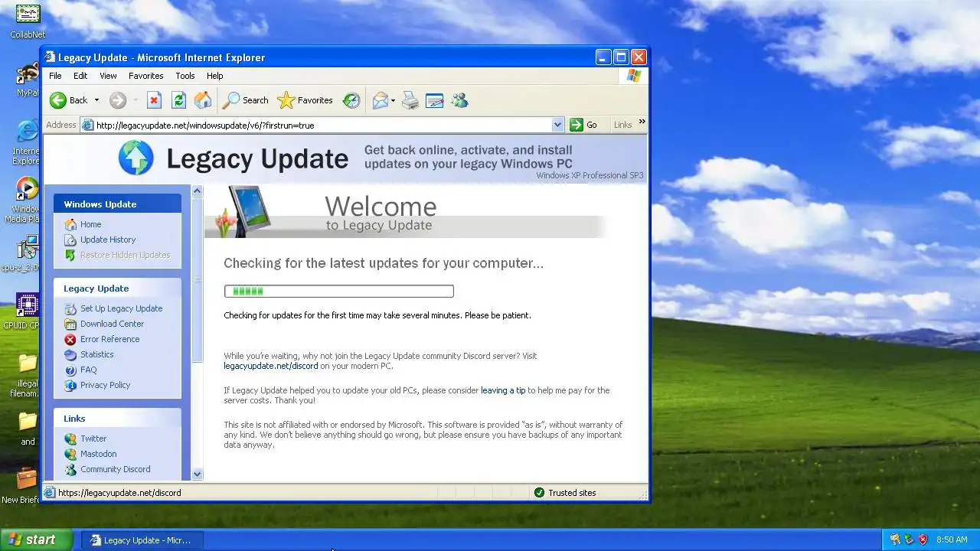
Task: Click the 8:50 AM system clock
Action: (x=952, y=540)
